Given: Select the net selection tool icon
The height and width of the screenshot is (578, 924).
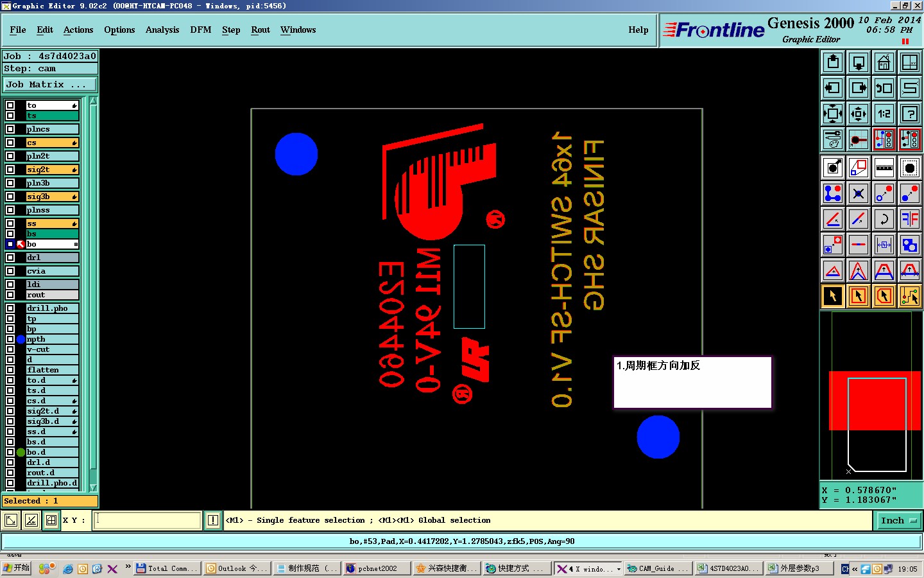Looking at the screenshot, I should (910, 296).
